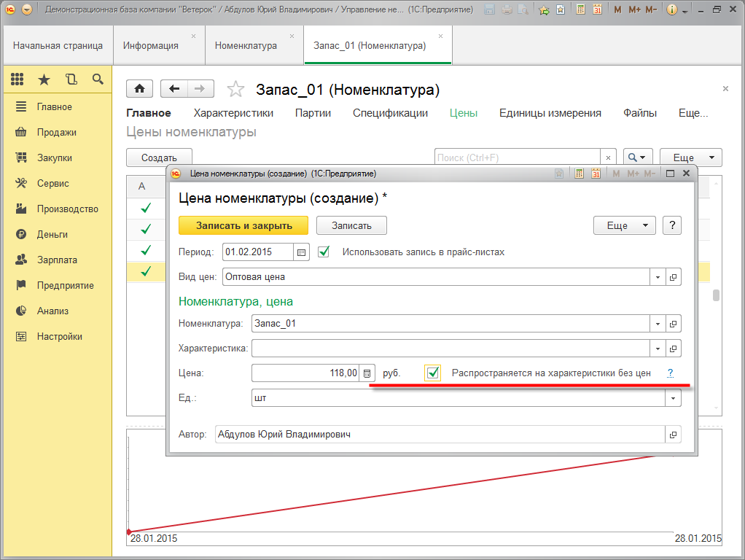Go to home page button
The height and width of the screenshot is (560, 745).
pyautogui.click(x=140, y=89)
